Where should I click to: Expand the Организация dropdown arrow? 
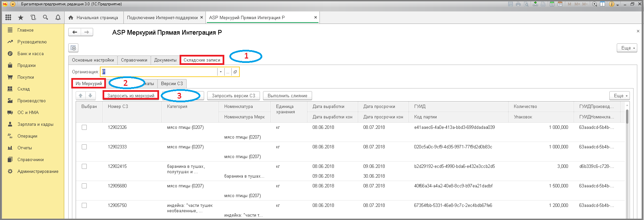tap(221, 72)
